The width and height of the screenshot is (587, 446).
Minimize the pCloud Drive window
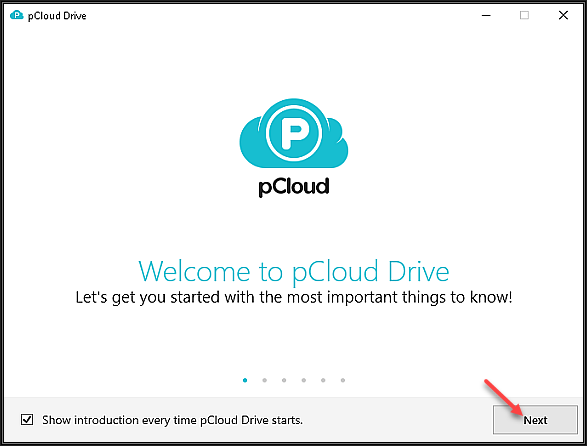coord(486,15)
